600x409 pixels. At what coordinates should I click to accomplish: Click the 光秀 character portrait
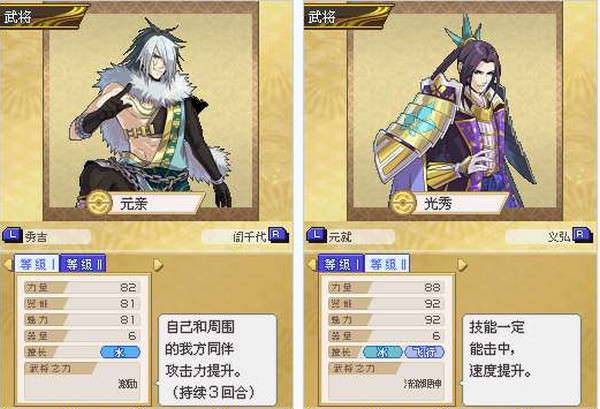click(x=455, y=117)
